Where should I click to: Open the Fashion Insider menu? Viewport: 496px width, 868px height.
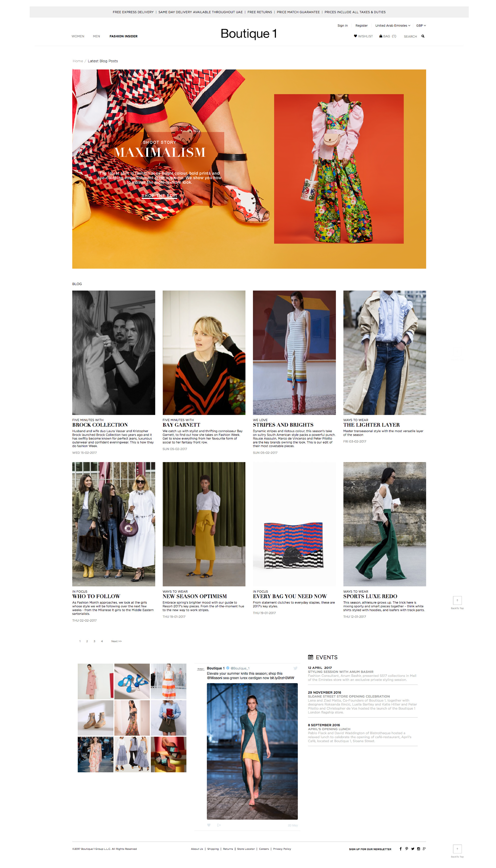(123, 36)
